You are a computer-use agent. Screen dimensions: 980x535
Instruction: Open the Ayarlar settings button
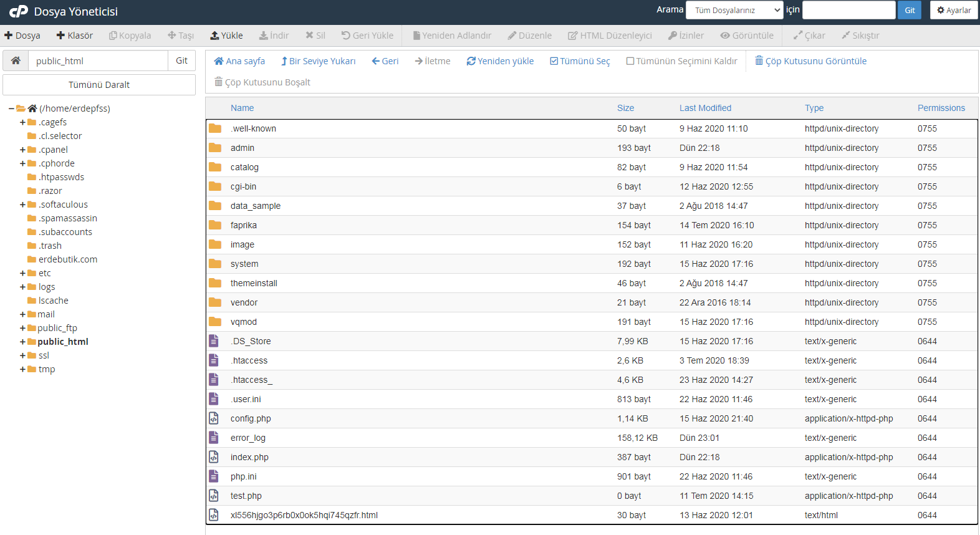click(954, 10)
